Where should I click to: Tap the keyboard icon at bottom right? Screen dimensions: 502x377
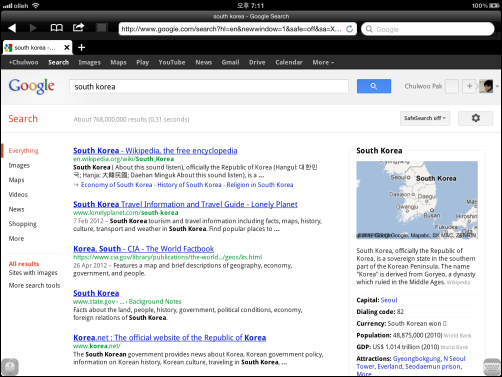pyautogui.click(x=492, y=367)
